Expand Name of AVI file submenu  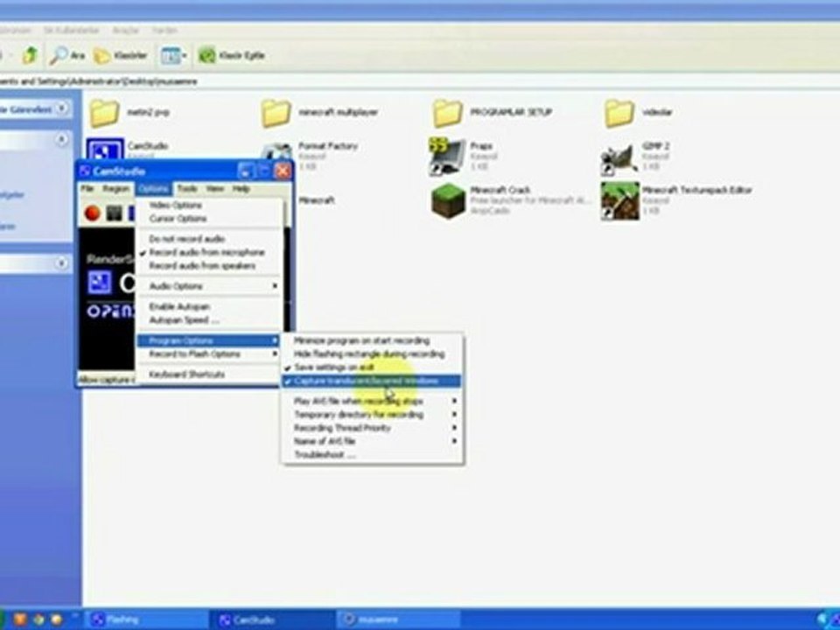tap(372, 441)
